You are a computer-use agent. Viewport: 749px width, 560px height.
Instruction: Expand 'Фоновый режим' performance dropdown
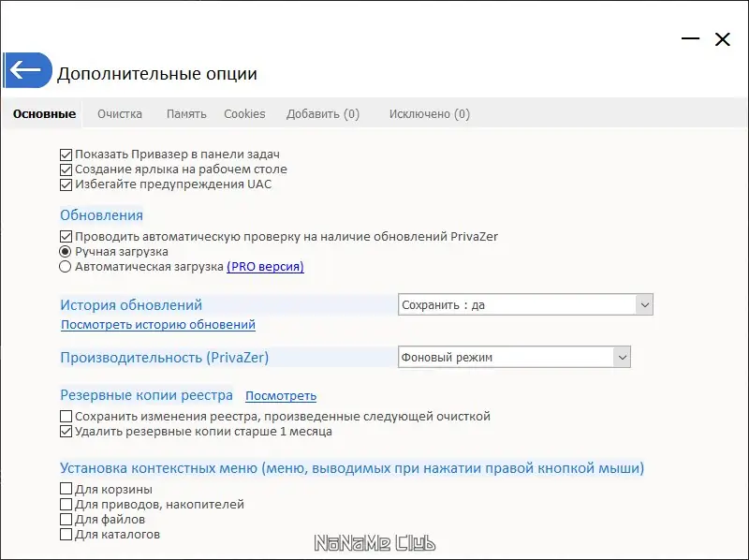click(x=514, y=357)
